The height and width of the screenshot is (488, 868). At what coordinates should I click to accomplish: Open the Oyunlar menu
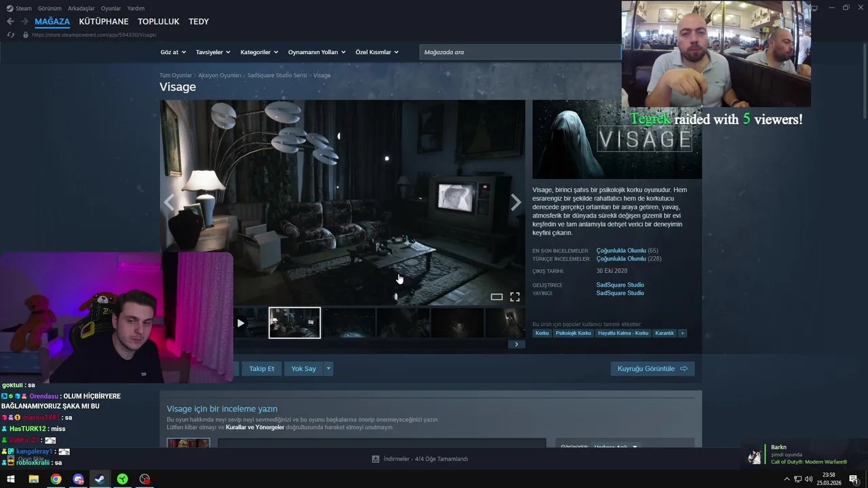click(111, 8)
